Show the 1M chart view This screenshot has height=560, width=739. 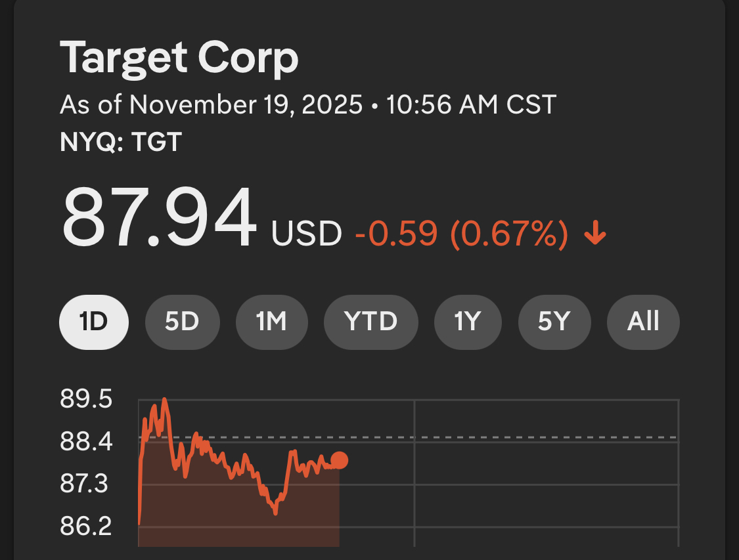click(271, 322)
